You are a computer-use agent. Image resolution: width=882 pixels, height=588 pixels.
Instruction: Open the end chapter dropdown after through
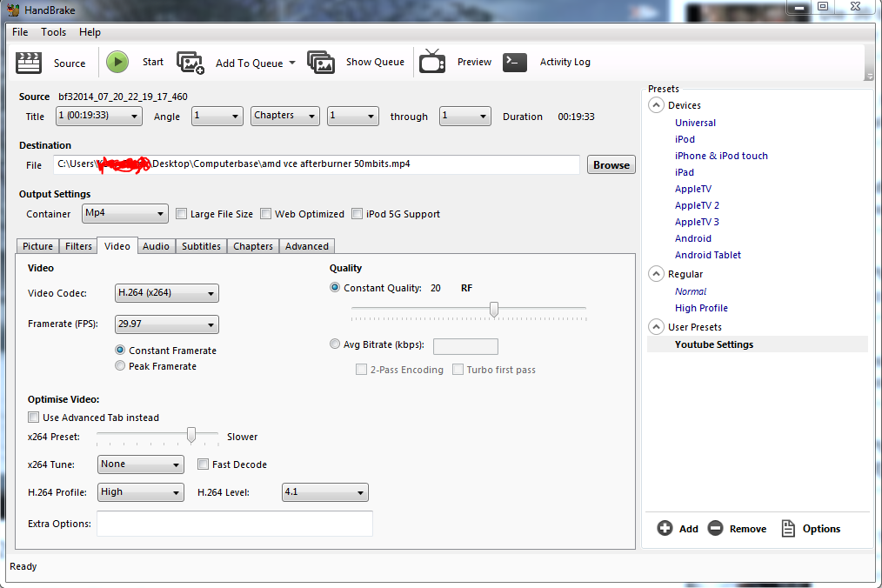point(465,116)
